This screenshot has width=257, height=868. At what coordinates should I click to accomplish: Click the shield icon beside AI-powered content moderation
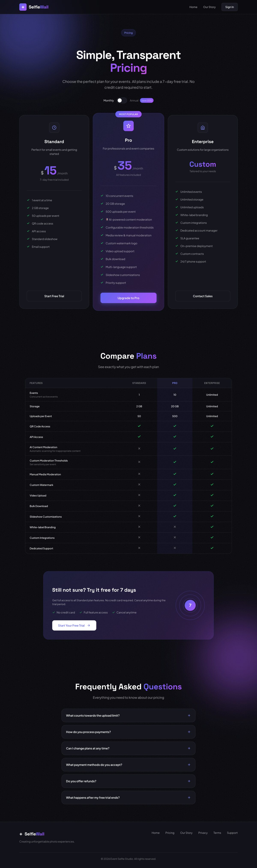(x=107, y=219)
